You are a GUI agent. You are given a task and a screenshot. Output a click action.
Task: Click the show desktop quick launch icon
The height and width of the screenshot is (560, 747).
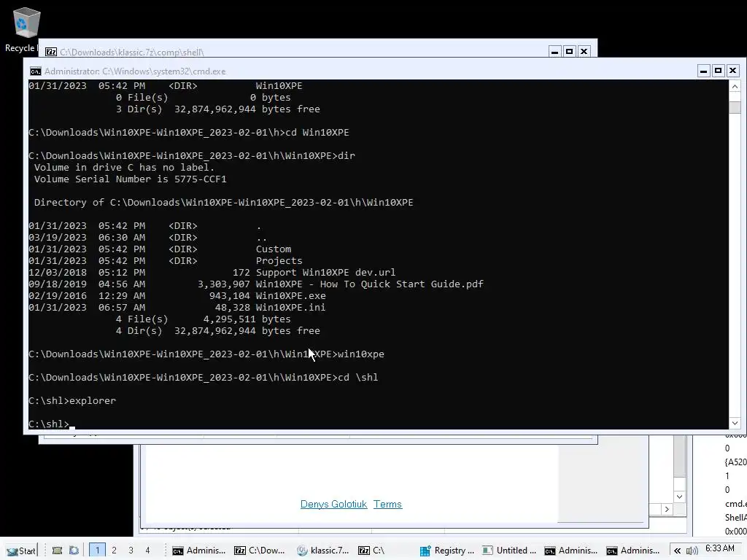(57, 551)
